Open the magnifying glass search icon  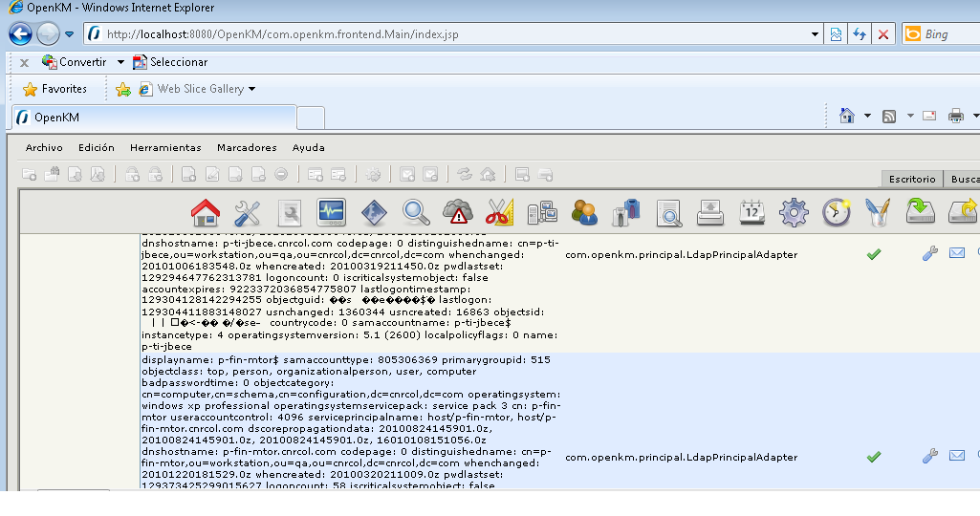(x=416, y=213)
